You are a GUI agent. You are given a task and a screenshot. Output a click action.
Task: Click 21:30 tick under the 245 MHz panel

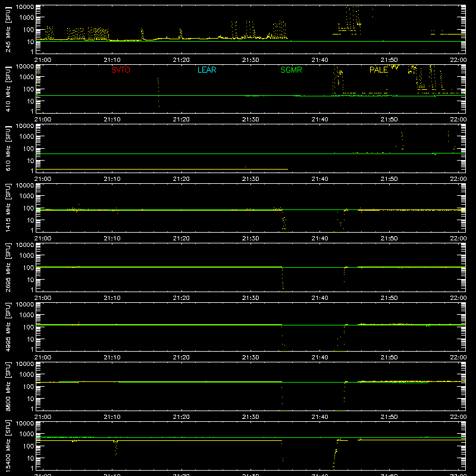[250, 60]
